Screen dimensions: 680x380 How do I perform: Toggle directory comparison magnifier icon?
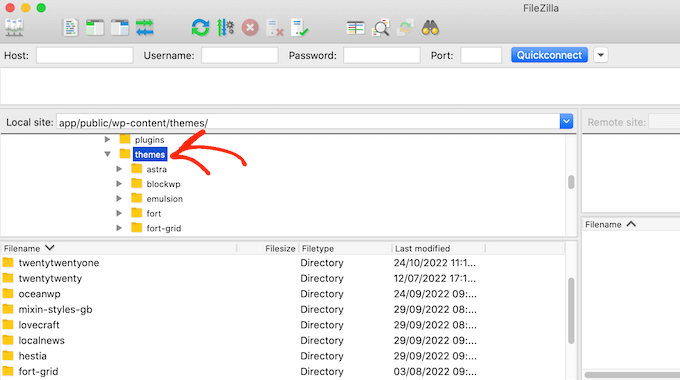[381, 28]
